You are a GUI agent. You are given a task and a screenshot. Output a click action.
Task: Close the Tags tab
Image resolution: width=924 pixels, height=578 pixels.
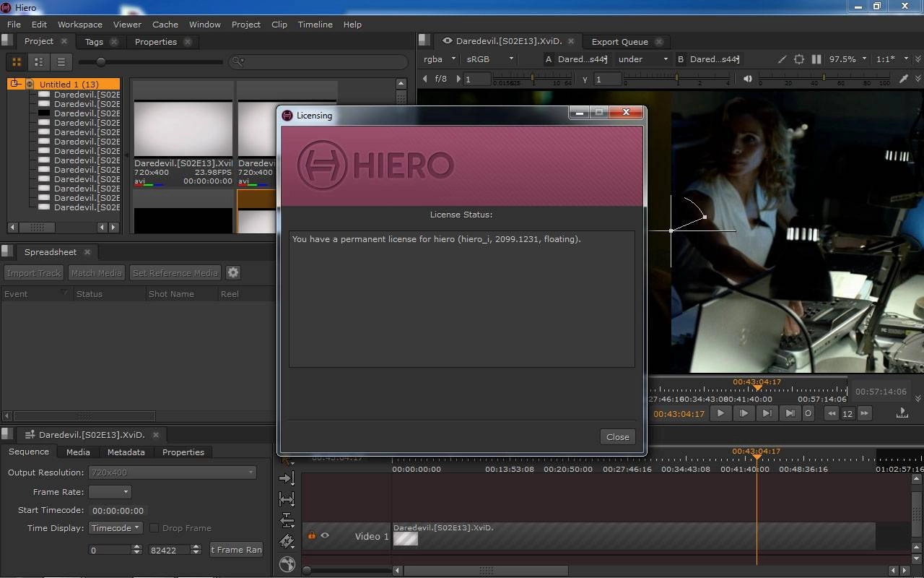(x=114, y=42)
